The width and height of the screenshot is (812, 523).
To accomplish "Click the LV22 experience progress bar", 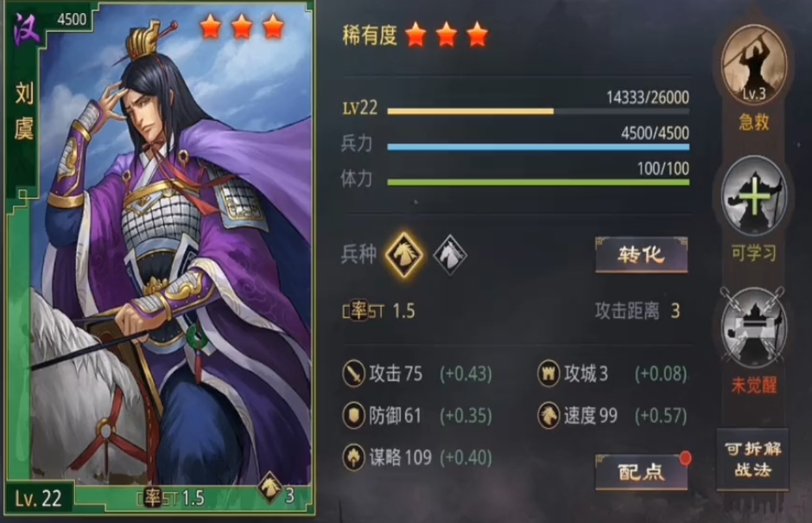I will click(x=538, y=112).
